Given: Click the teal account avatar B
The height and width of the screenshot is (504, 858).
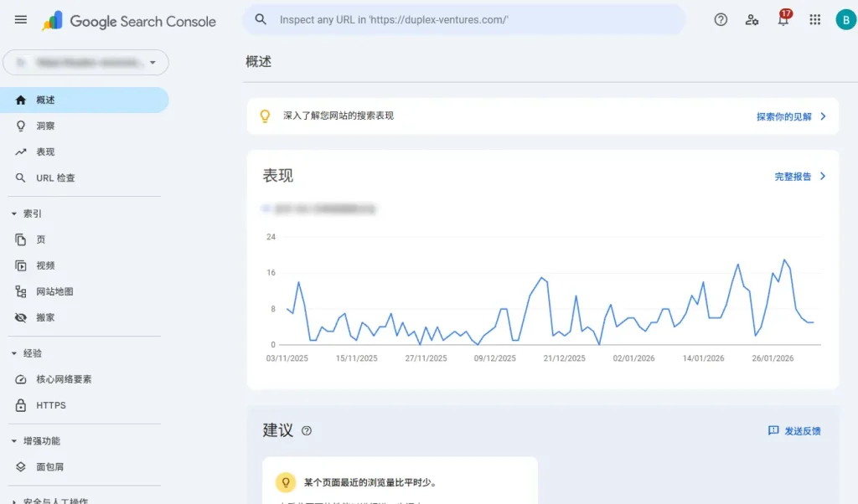Looking at the screenshot, I should [x=845, y=19].
